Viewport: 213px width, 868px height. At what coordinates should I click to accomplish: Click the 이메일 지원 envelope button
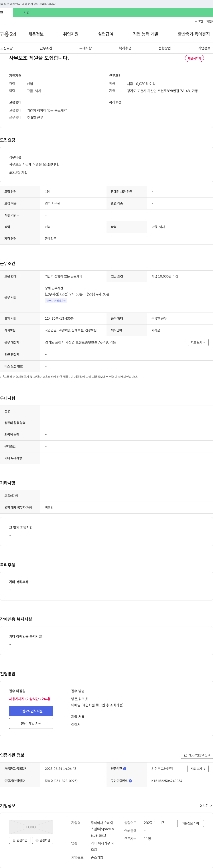click(31, 723)
